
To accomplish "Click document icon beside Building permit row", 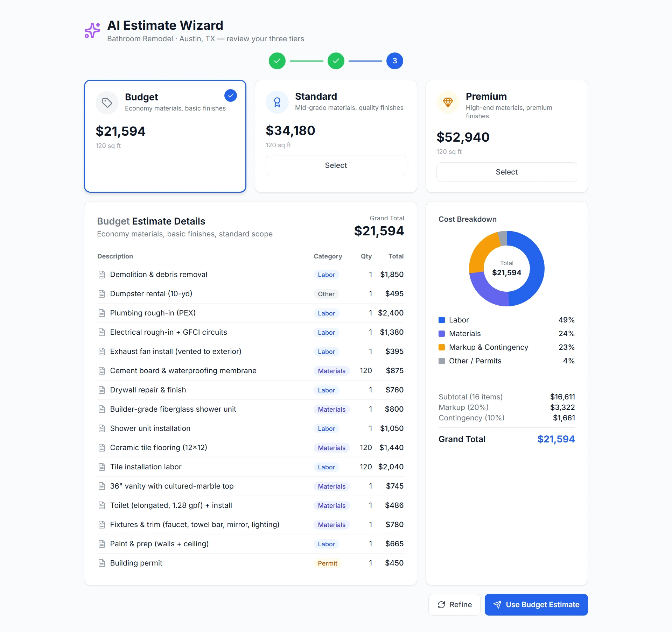I will click(102, 563).
